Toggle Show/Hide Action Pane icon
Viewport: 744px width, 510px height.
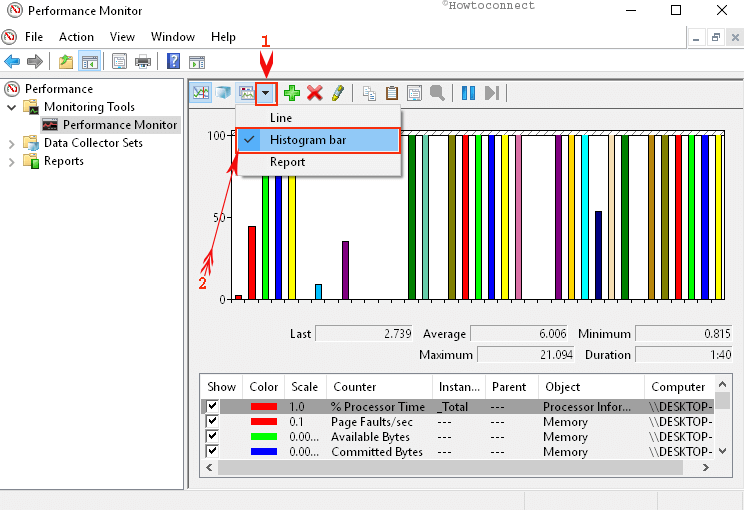(x=197, y=62)
